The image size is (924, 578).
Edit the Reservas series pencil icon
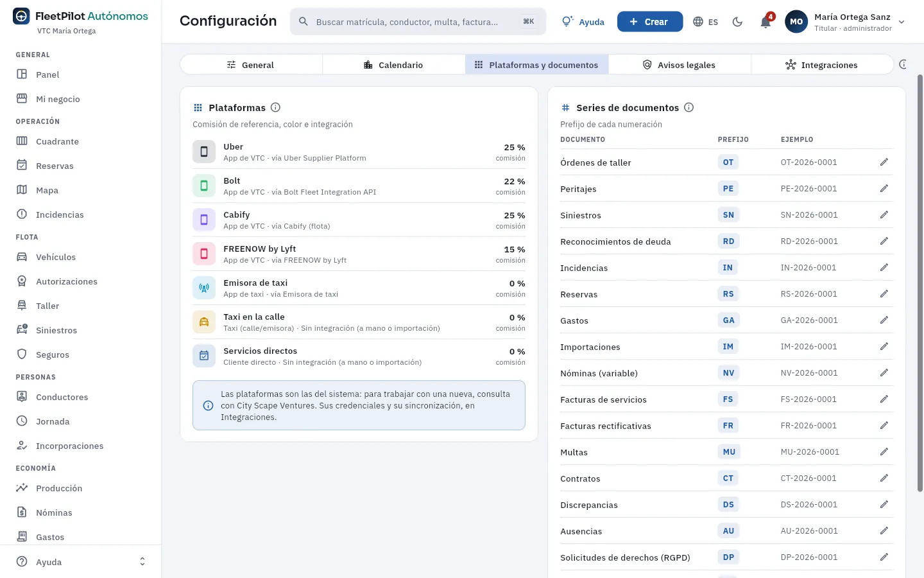pos(884,294)
